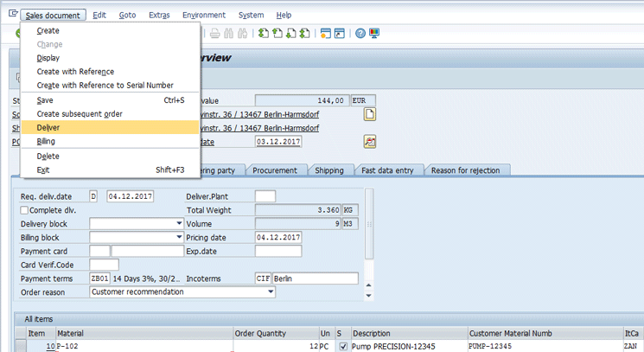This screenshot has width=644, height=352.
Task: Click the window command icon left of Sales document
Action: pos(13,14)
